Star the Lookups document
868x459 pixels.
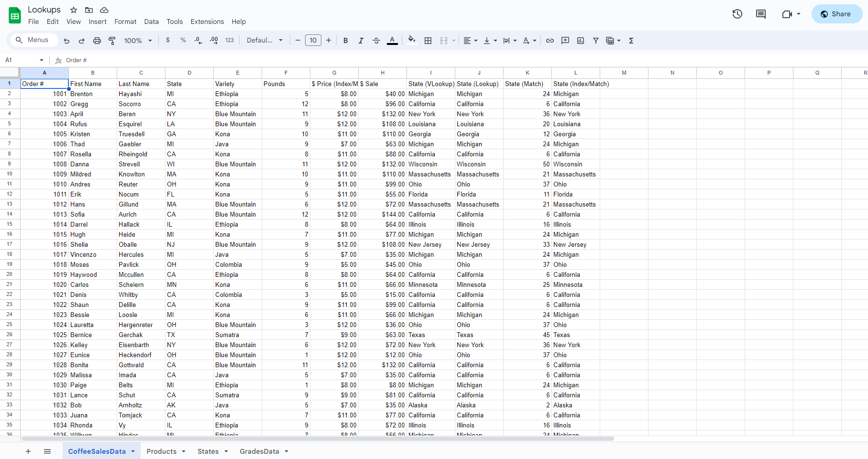coord(74,10)
